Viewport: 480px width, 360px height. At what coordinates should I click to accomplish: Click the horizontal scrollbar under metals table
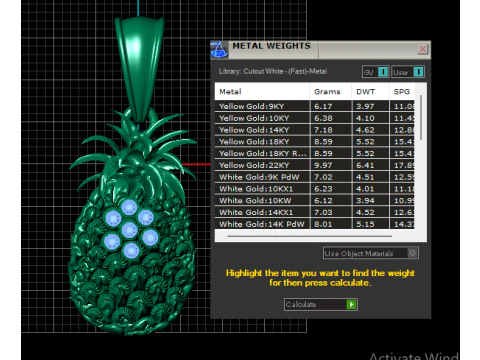click(x=310, y=236)
